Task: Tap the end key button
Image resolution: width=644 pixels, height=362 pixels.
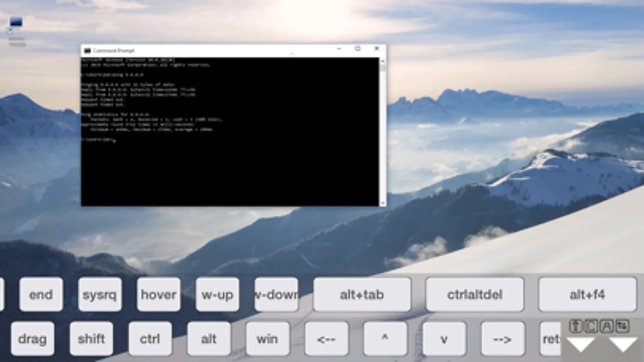Action: (x=41, y=294)
